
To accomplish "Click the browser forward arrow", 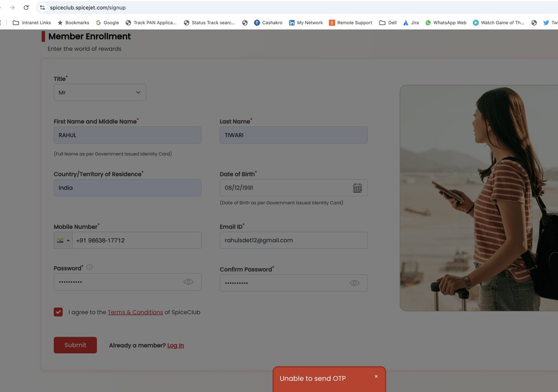I will point(13,7).
